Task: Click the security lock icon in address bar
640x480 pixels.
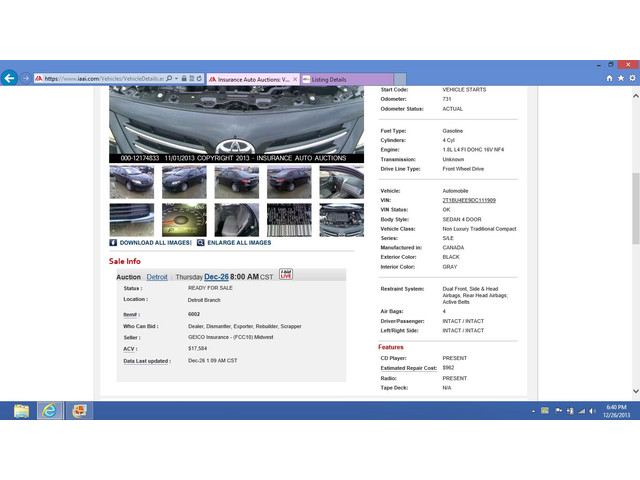Action: pos(184,78)
